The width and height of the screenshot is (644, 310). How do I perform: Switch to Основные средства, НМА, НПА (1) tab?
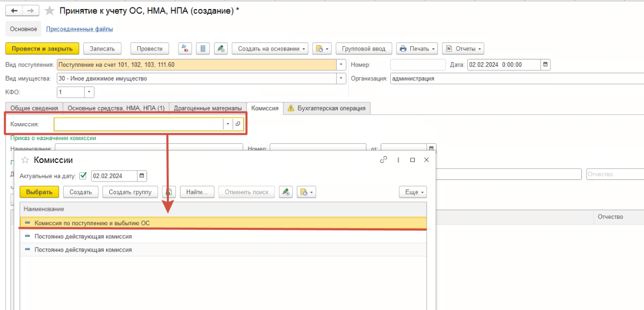pyautogui.click(x=116, y=108)
